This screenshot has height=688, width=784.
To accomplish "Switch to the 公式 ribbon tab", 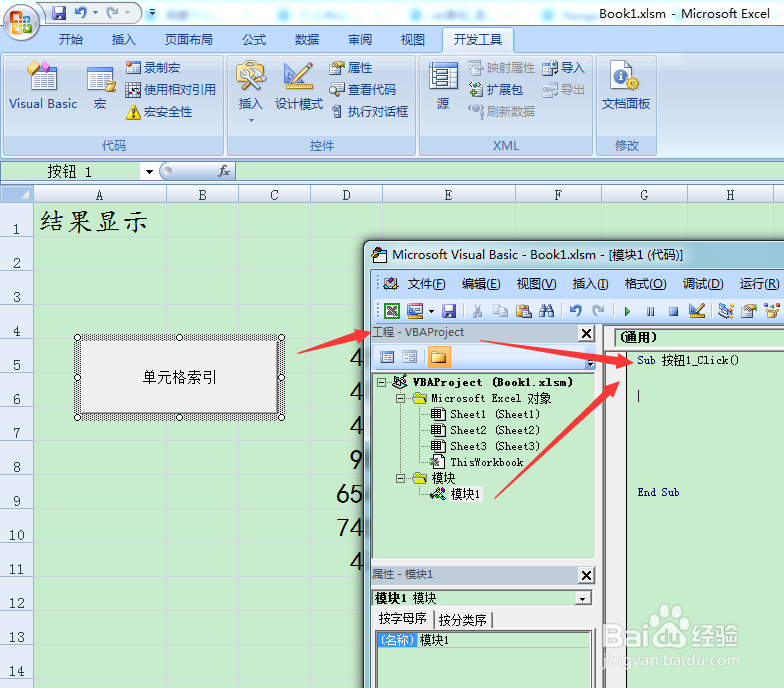I will pyautogui.click(x=254, y=40).
